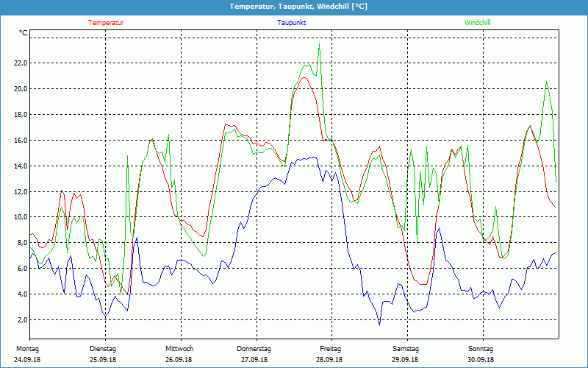The height and width of the screenshot is (368, 588).
Task: Click the 8,0 y-axis value
Action: click(23, 243)
